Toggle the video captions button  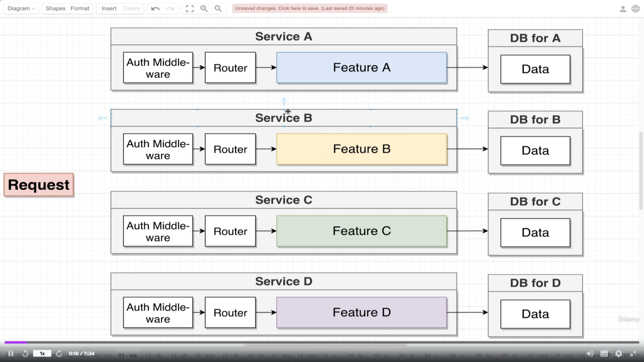pyautogui.click(x=604, y=354)
